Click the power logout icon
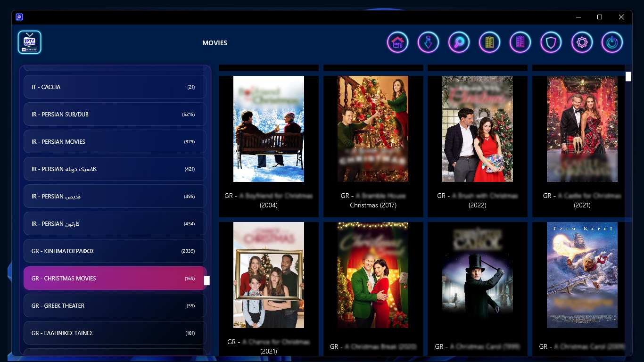 612,42
